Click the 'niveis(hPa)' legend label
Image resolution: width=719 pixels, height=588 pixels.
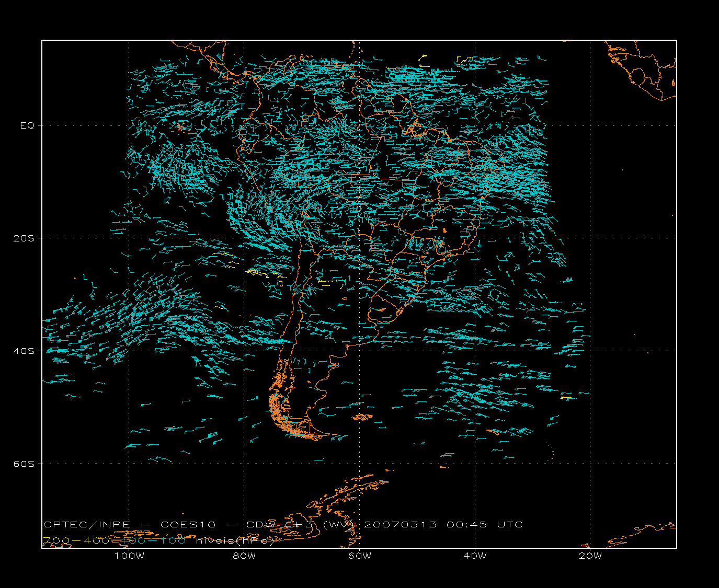click(x=235, y=541)
